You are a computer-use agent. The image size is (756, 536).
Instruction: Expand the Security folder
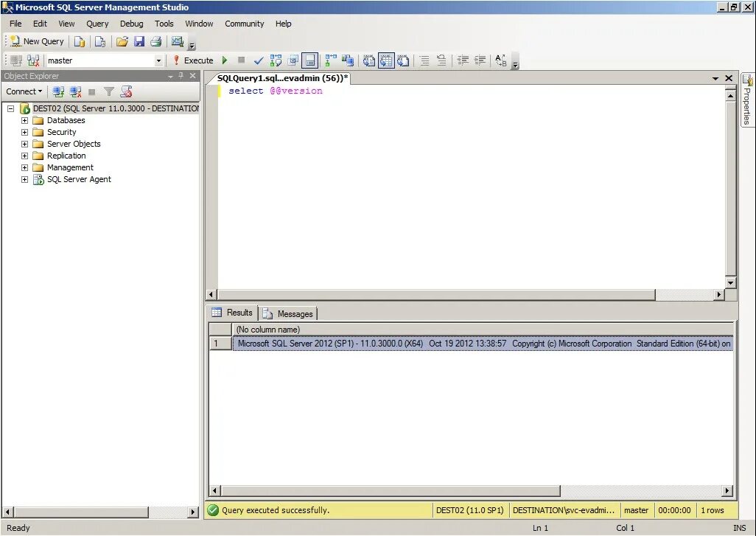pyautogui.click(x=24, y=132)
